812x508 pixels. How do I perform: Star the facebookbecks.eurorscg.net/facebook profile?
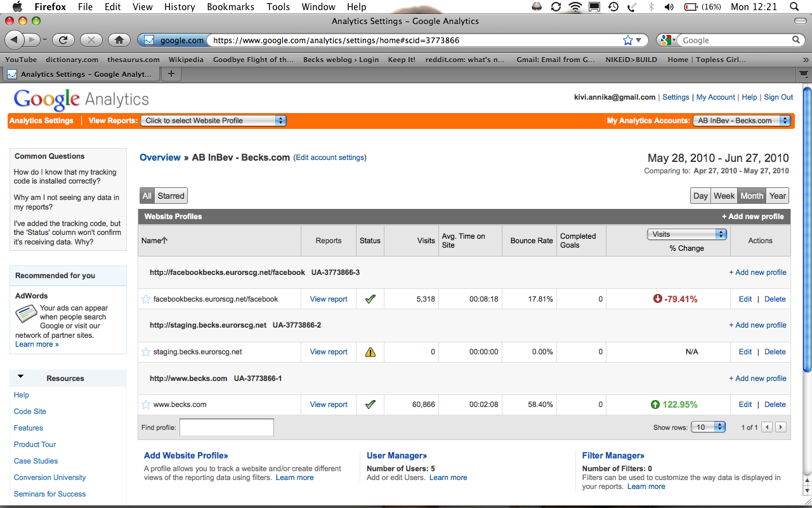pos(146,299)
